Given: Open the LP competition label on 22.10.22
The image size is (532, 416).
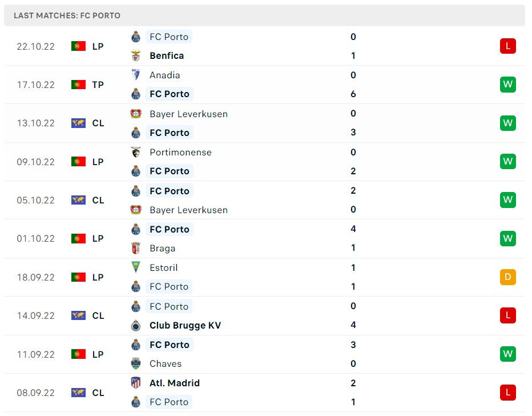Looking at the screenshot, I should tap(98, 46).
